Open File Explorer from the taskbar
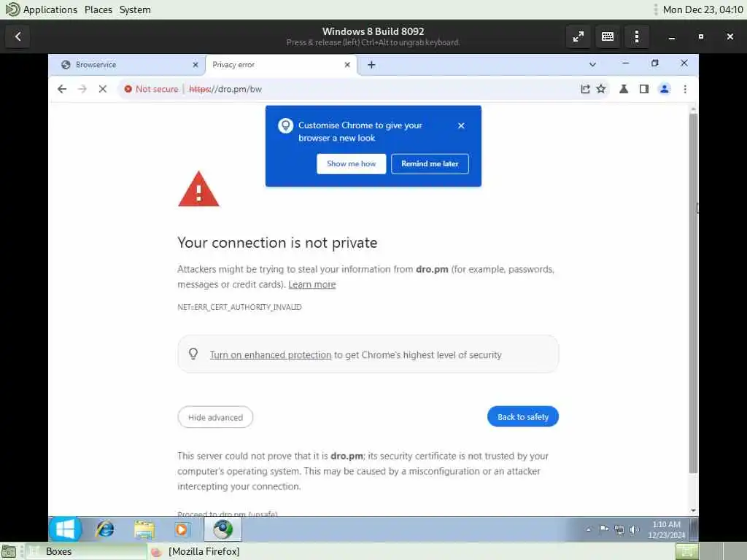 coord(144,529)
